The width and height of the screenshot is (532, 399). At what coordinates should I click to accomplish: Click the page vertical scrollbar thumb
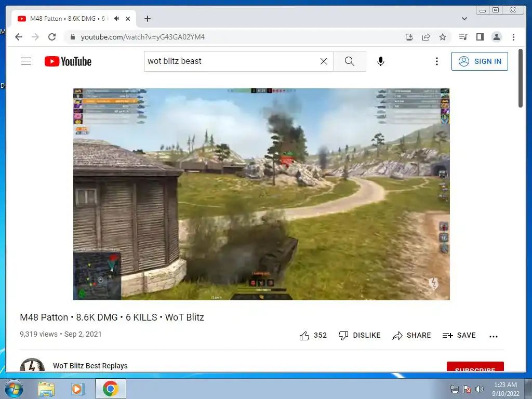tap(521, 78)
